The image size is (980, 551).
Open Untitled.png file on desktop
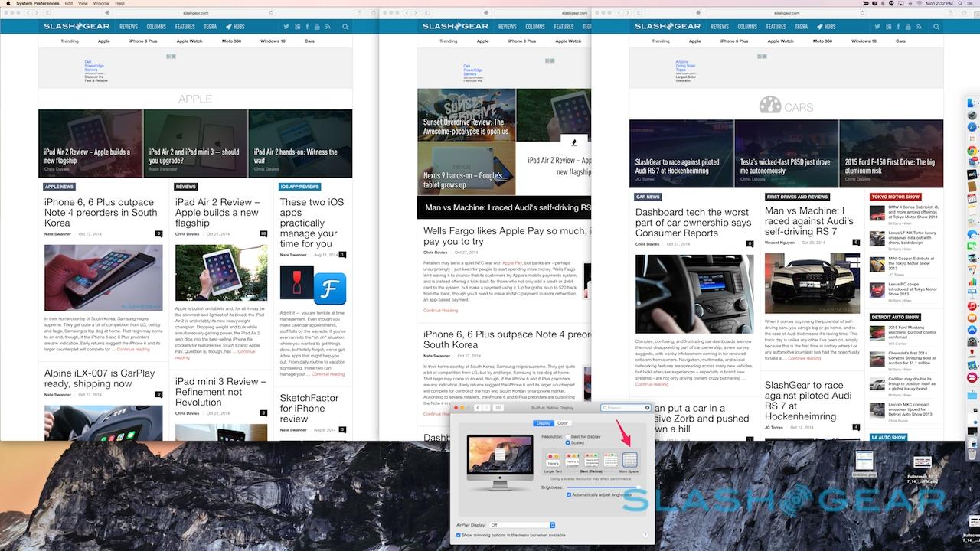(864, 463)
